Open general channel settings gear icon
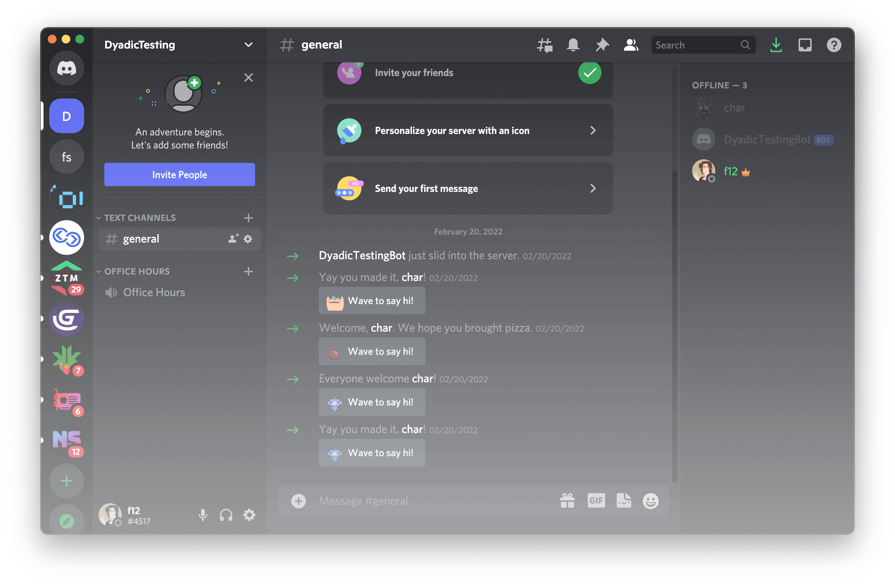The width and height of the screenshot is (895, 588). coord(248,239)
